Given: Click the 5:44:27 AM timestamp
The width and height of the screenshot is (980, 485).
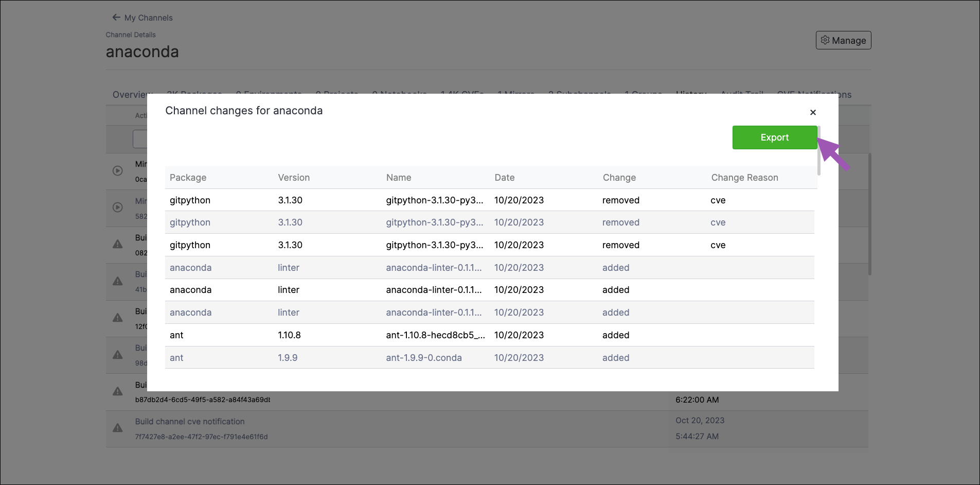Looking at the screenshot, I should [697, 436].
